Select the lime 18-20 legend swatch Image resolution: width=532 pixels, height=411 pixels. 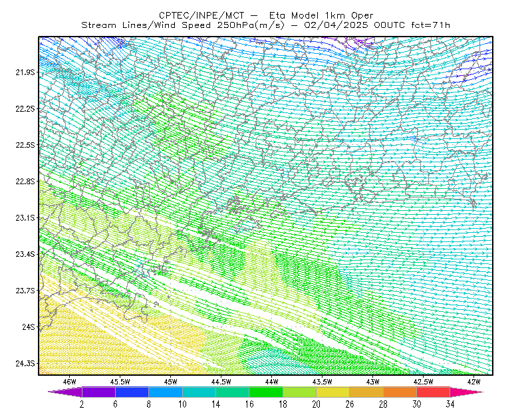tap(300, 392)
